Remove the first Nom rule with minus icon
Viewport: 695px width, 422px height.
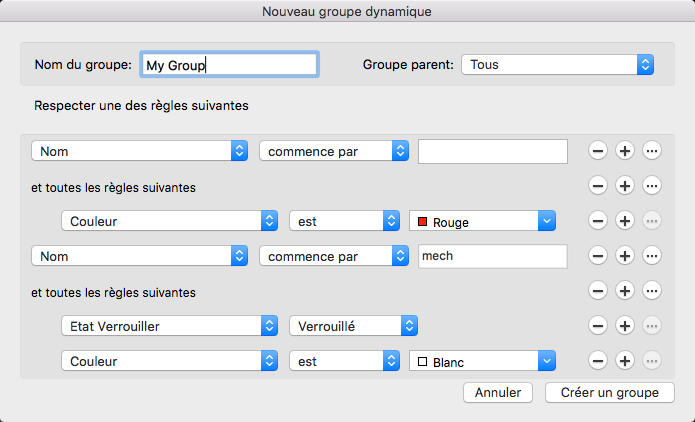pos(597,151)
